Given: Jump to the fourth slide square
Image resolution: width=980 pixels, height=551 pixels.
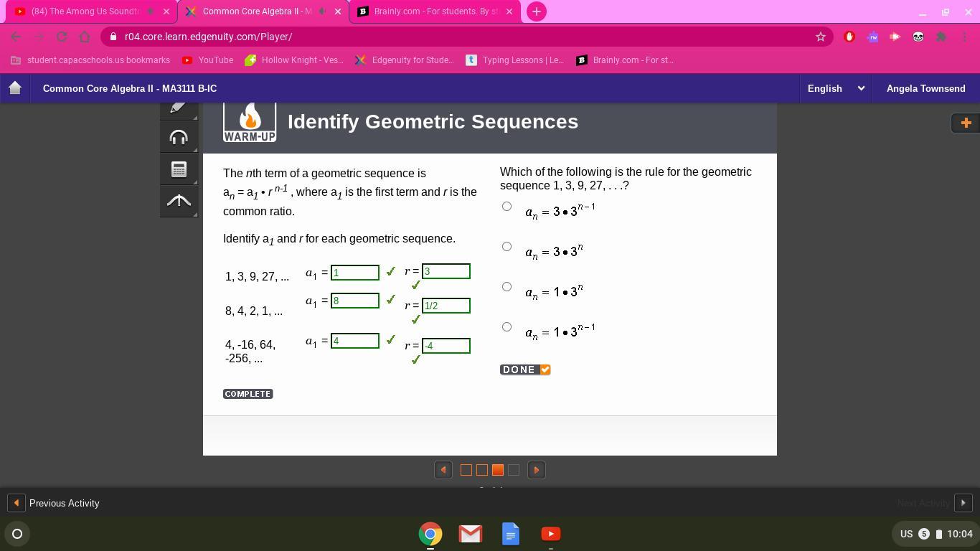Looking at the screenshot, I should tap(514, 470).
